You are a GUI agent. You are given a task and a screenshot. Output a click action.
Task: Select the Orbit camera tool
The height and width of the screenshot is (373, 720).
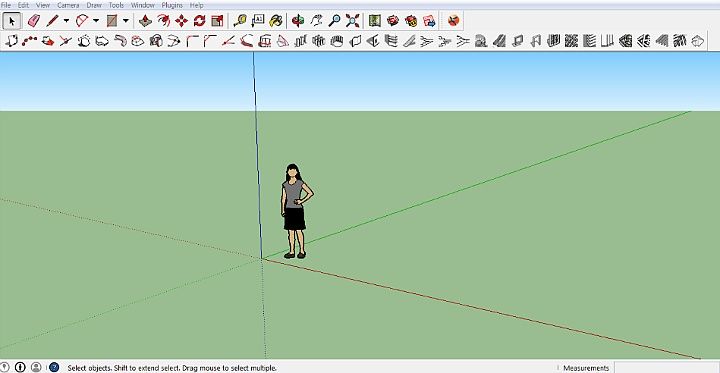pos(298,21)
